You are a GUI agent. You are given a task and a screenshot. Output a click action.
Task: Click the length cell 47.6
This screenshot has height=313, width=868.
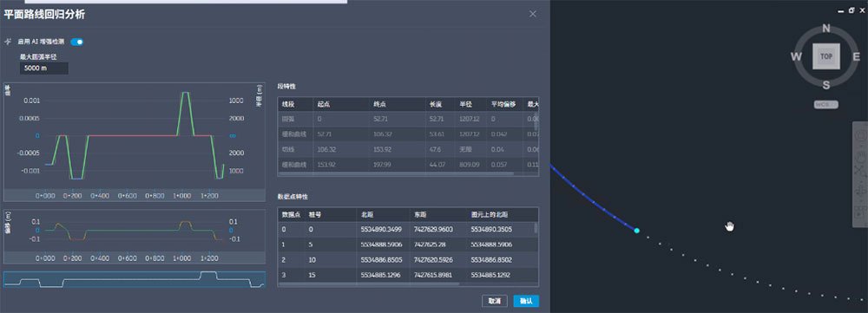[x=435, y=149]
